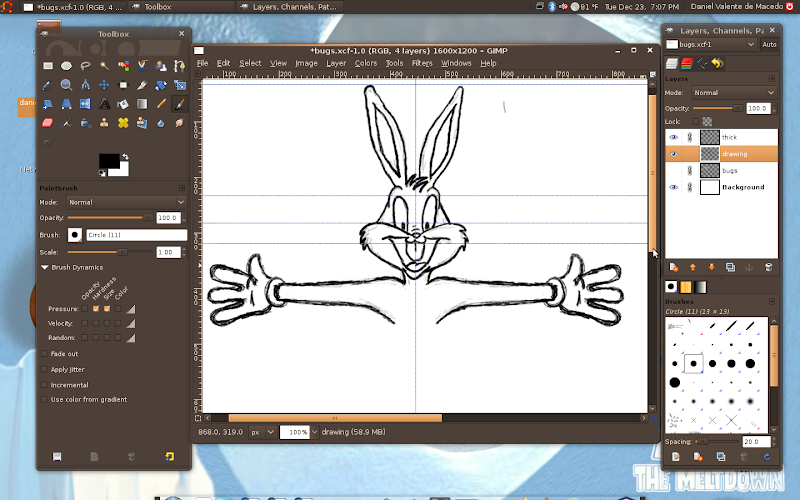This screenshot has width=800, height=500.
Task: Refresh the brushes list
Action: 766,457
